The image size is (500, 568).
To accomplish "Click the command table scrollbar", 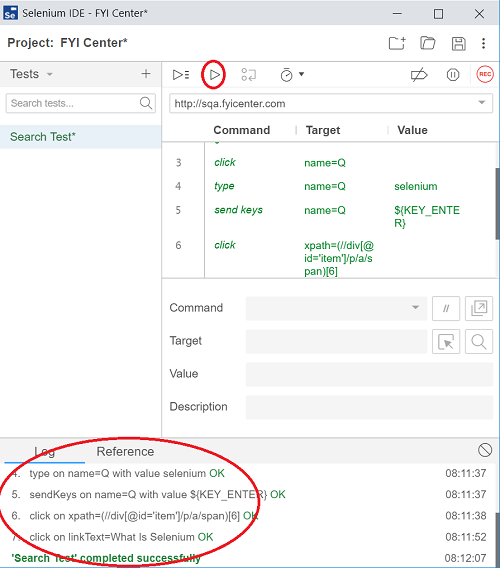I will coord(497,203).
